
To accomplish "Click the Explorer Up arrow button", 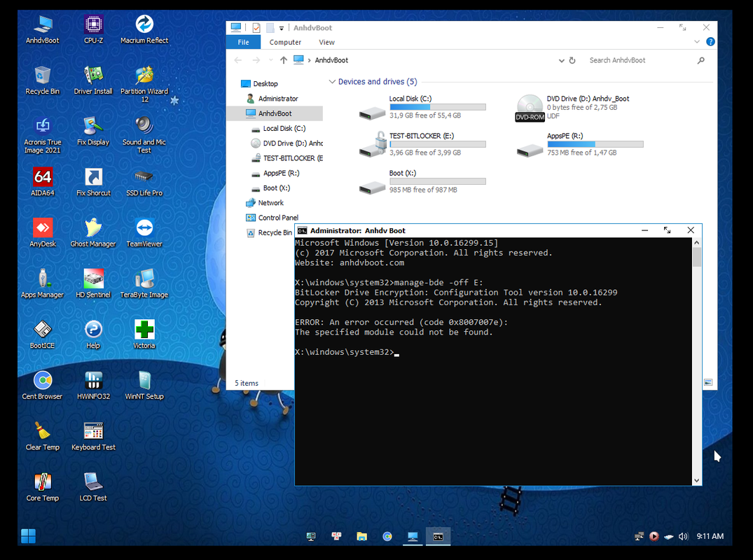I will [283, 60].
